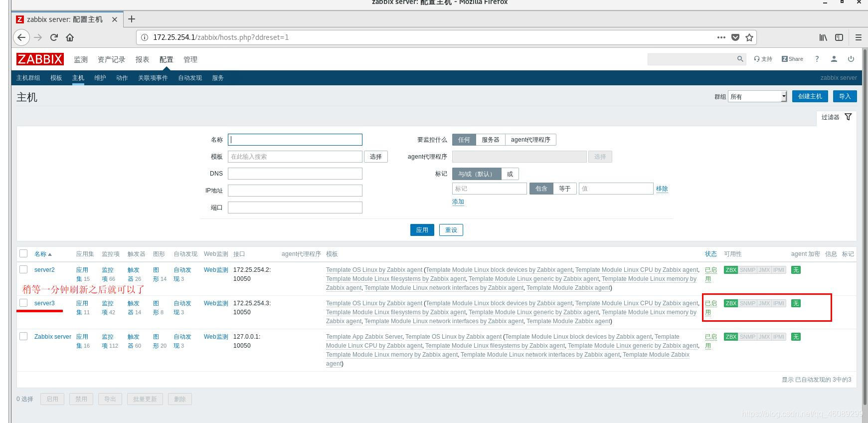
Task: Open the user profile icon
Action: 834,59
